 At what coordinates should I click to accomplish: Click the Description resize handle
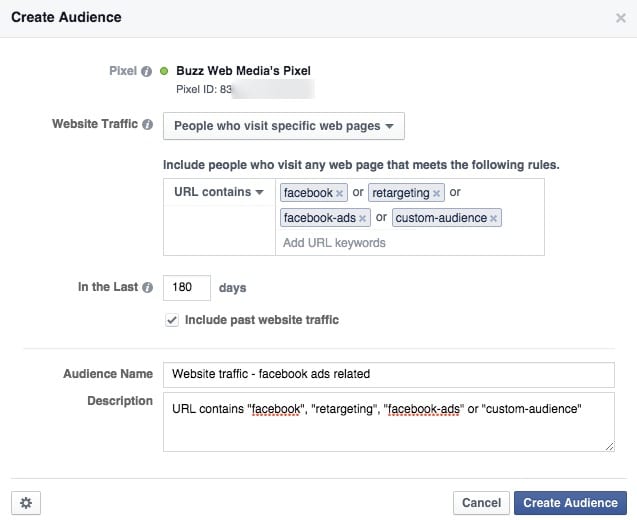pyautogui.click(x=609, y=446)
